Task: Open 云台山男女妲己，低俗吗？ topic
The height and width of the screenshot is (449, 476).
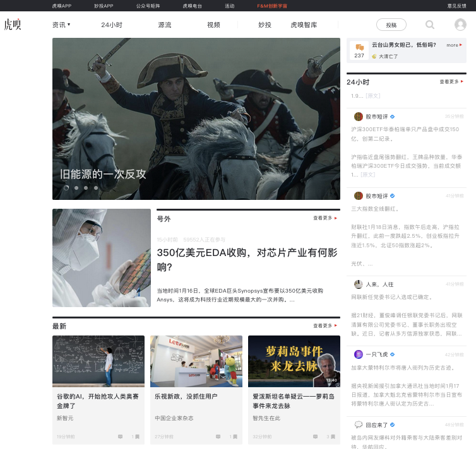Action: (404, 45)
